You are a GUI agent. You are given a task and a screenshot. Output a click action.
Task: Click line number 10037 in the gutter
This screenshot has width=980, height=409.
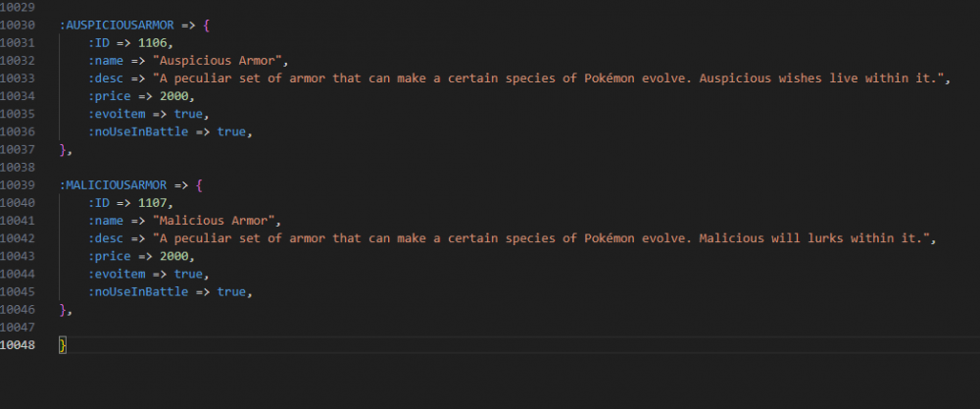tap(18, 149)
